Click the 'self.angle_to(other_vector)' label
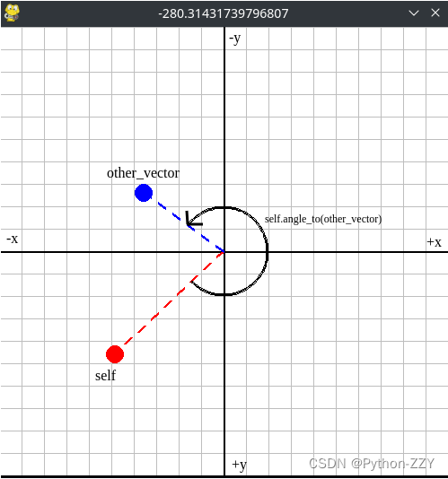Viewport: 448px width, 479px height. [323, 219]
